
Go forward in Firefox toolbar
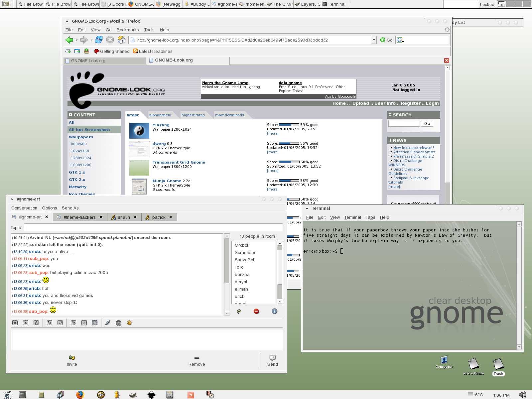(x=84, y=40)
